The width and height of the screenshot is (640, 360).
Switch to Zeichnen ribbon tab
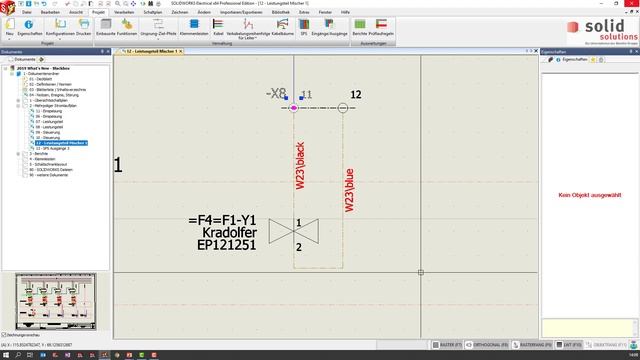180,12
